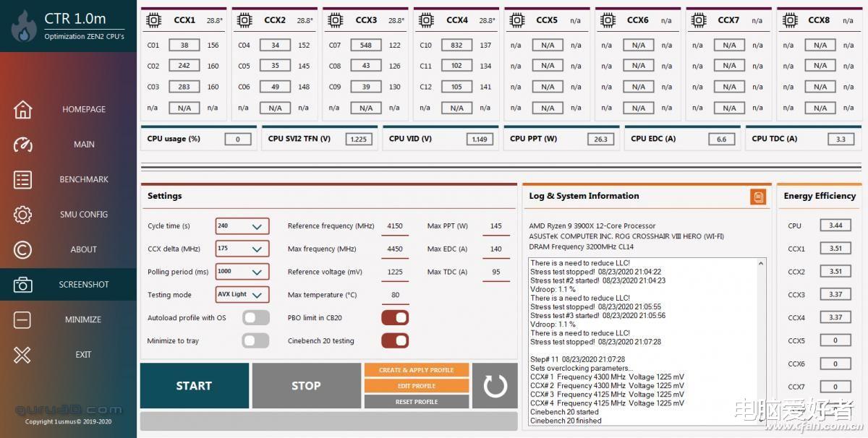
Task: Click the CPU EDC value 6.6
Action: coord(721,139)
